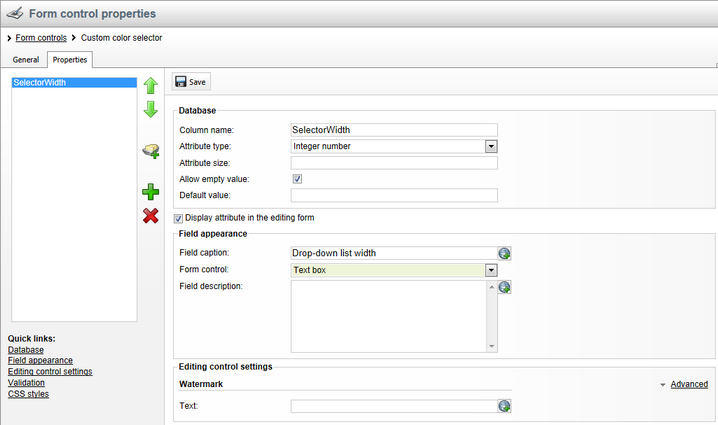Click the green move down arrow icon
718x425 pixels.
pos(151,110)
